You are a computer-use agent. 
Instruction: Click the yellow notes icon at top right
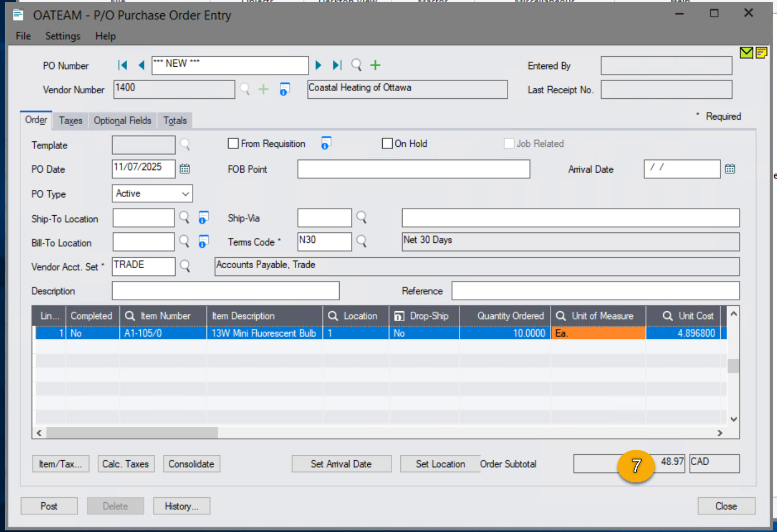click(x=762, y=52)
